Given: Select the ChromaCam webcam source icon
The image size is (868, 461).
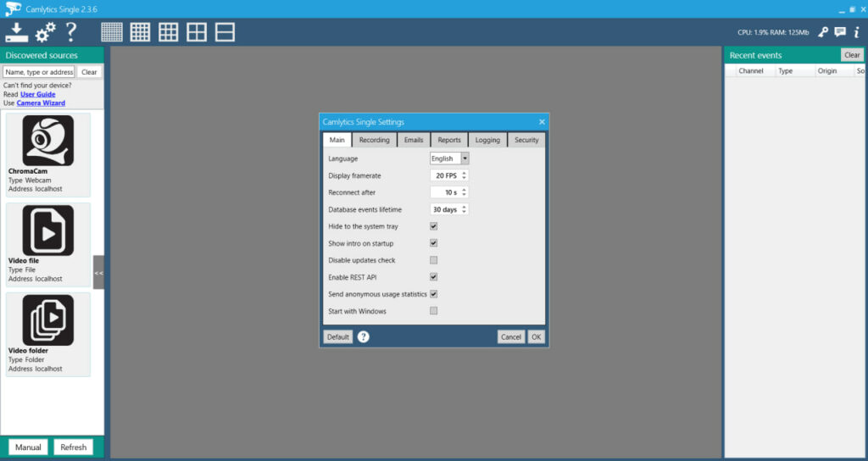Looking at the screenshot, I should [x=48, y=141].
